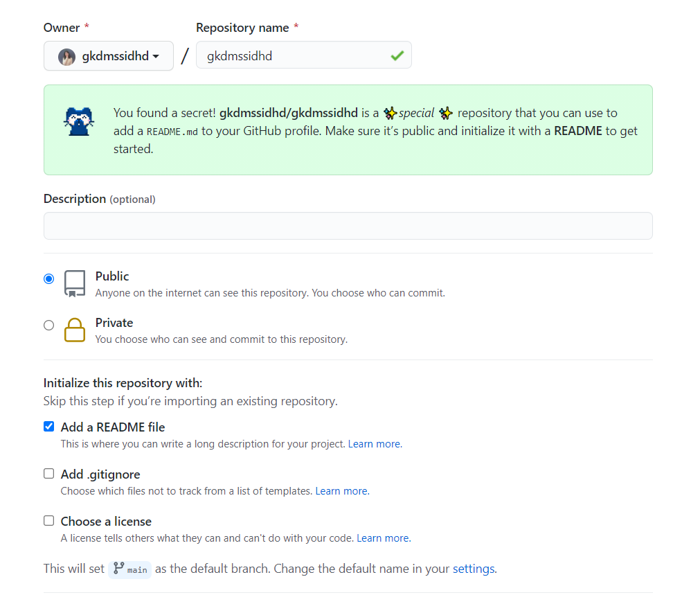The image size is (700, 595).
Task: Enable Choose a license checkbox
Action: coord(49,521)
